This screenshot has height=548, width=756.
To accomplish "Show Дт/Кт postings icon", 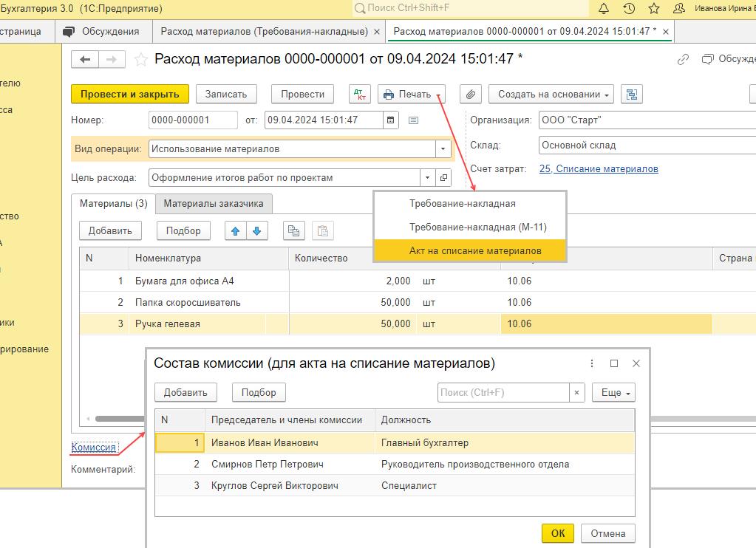I will [x=360, y=94].
